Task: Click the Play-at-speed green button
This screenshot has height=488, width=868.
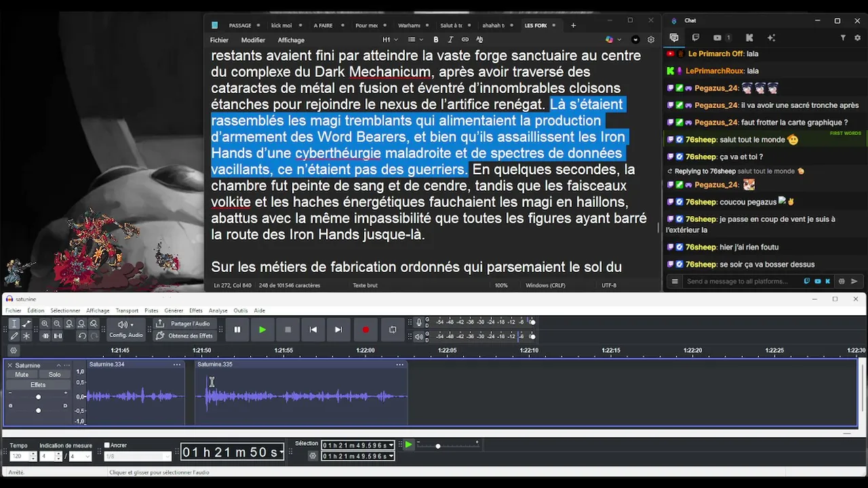Action: point(408,445)
